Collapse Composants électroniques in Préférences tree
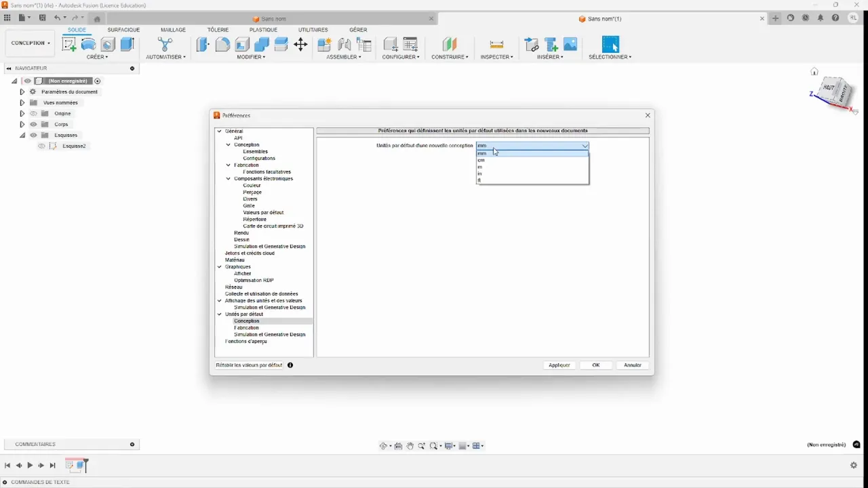This screenshot has height=488, width=868. (x=229, y=179)
